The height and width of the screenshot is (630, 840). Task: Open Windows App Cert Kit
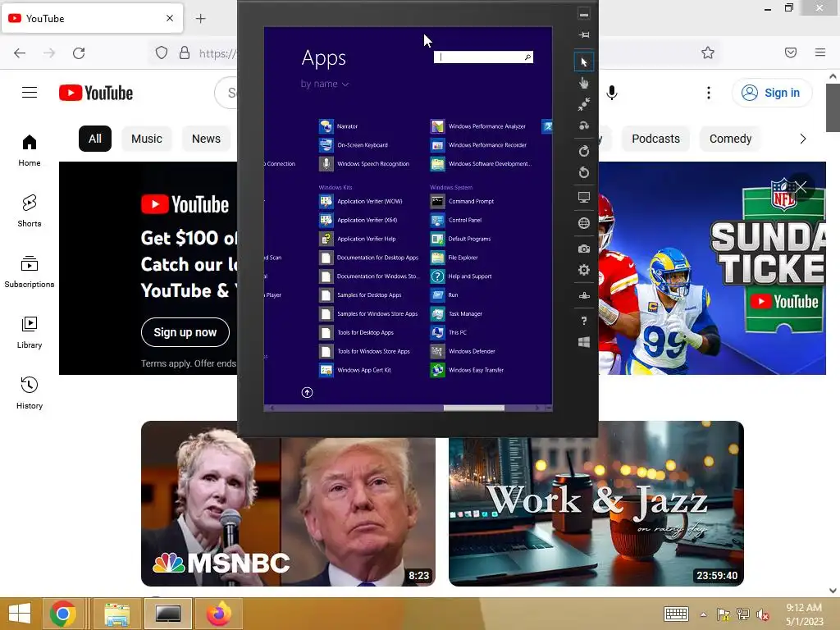point(355,370)
